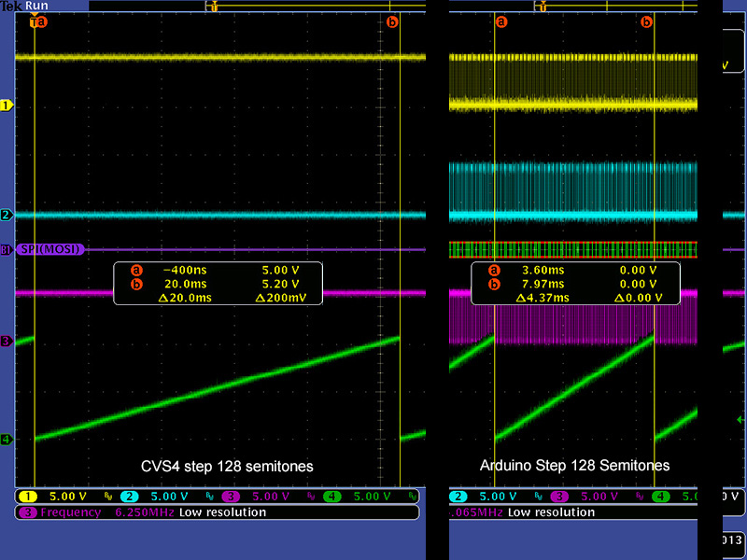This screenshot has height=560, width=747.
Task: Click the channel 1 ground marker
Action: pyautogui.click(x=6, y=105)
